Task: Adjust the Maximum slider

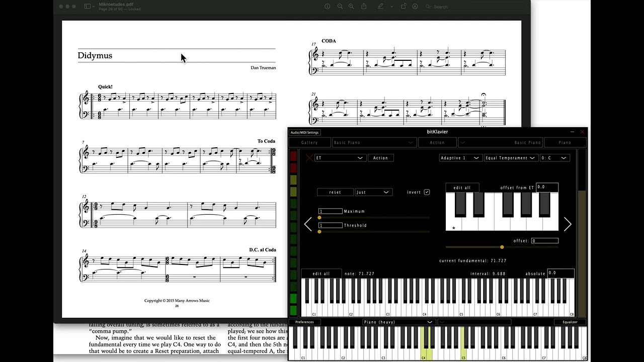Action: (x=374, y=218)
